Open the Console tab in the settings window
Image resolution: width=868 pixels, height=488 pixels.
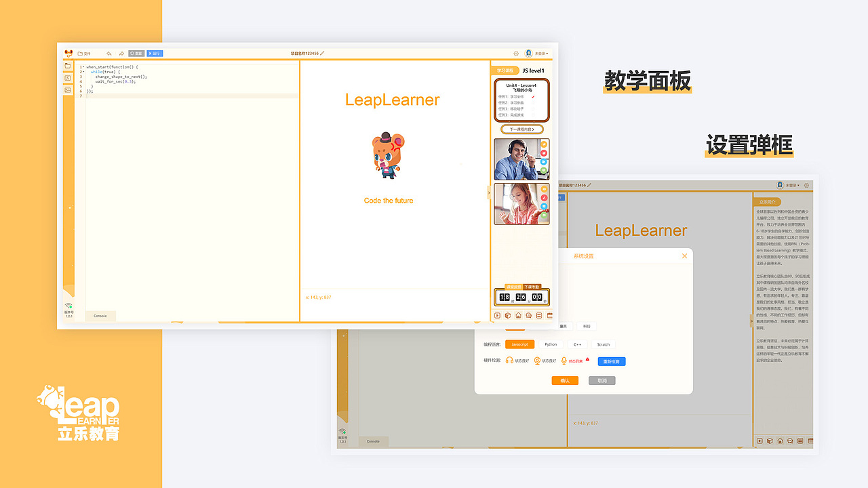tap(373, 441)
